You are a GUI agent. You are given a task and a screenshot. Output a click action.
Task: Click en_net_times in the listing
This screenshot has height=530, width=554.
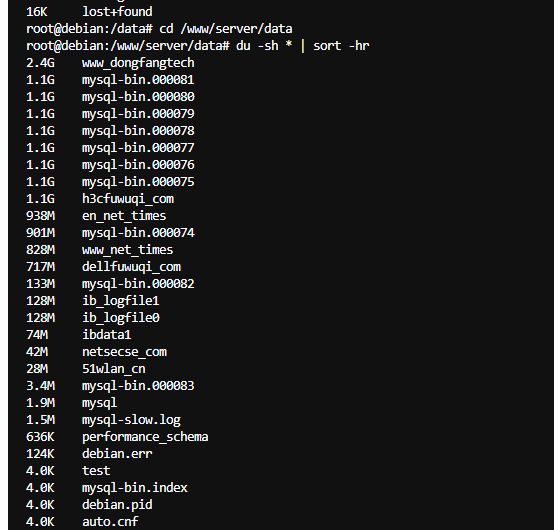[x=124, y=216]
